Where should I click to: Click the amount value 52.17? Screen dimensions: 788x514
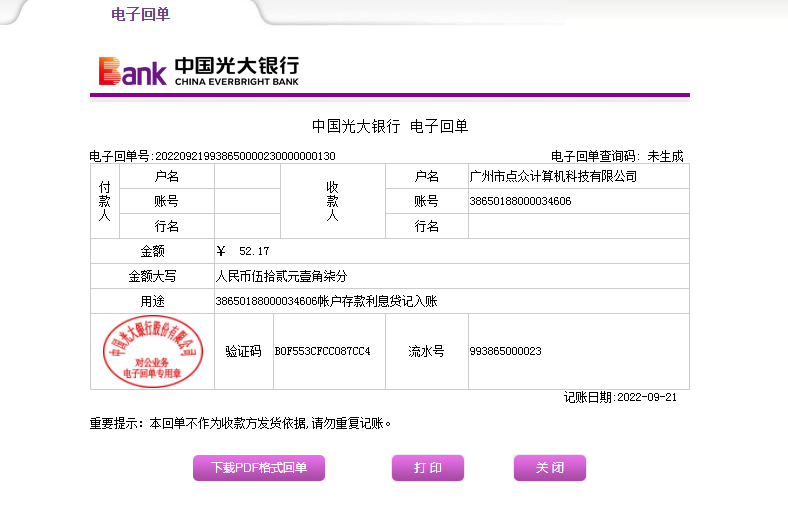click(x=254, y=251)
